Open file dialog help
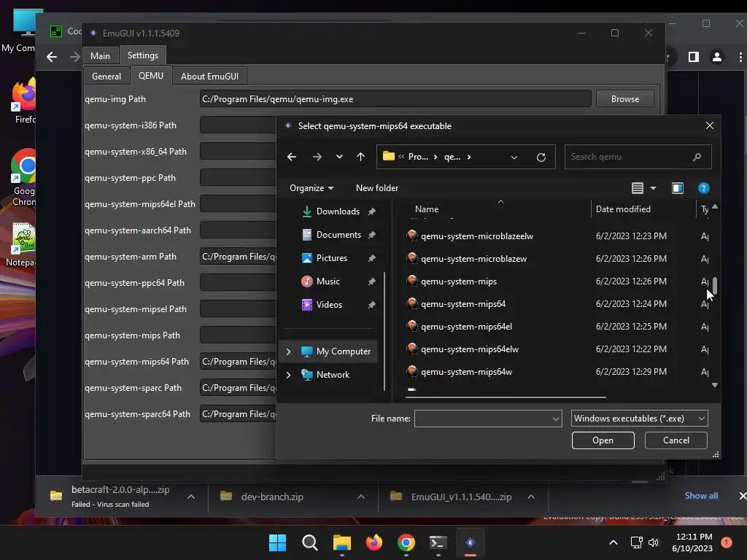The image size is (747, 560). (704, 188)
